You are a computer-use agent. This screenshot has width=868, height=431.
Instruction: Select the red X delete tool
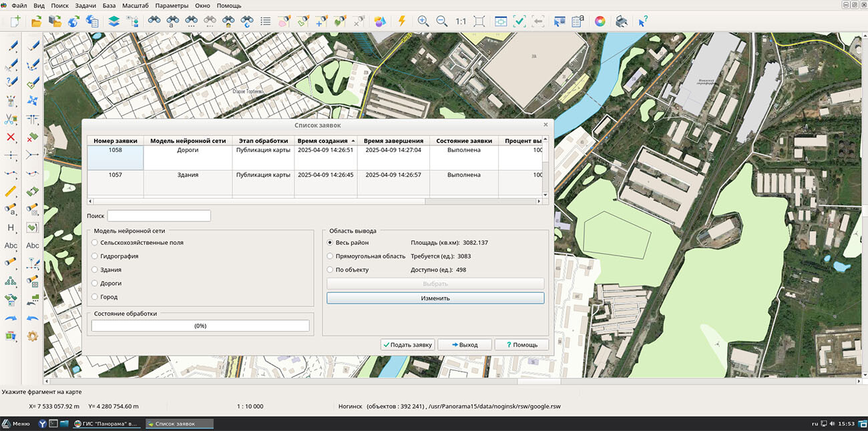pos(11,137)
